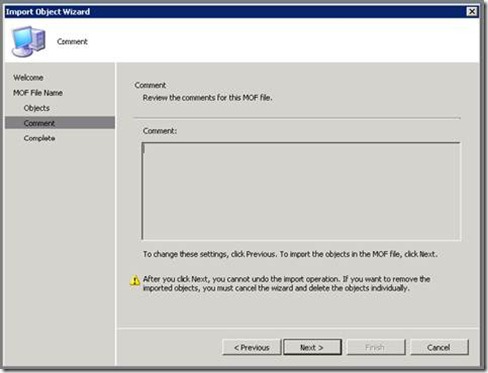Click inside the Comment text box
Viewport: 488px width, 373px height.
tap(301, 191)
